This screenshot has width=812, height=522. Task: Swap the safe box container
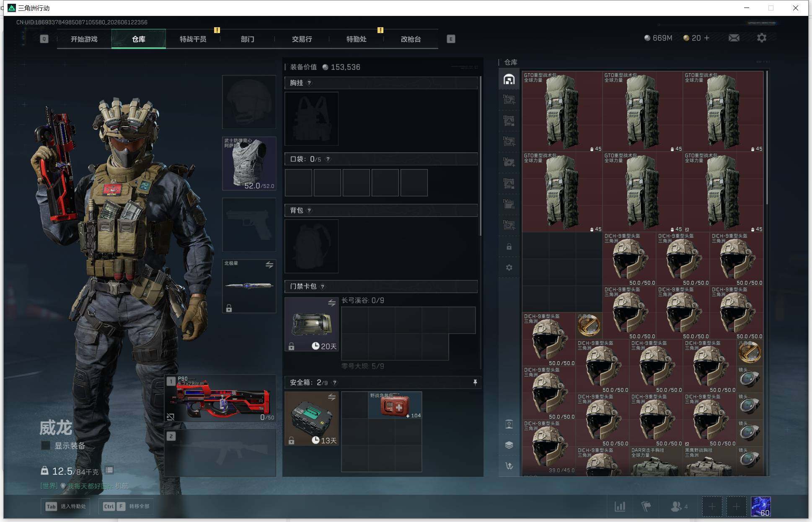331,397
